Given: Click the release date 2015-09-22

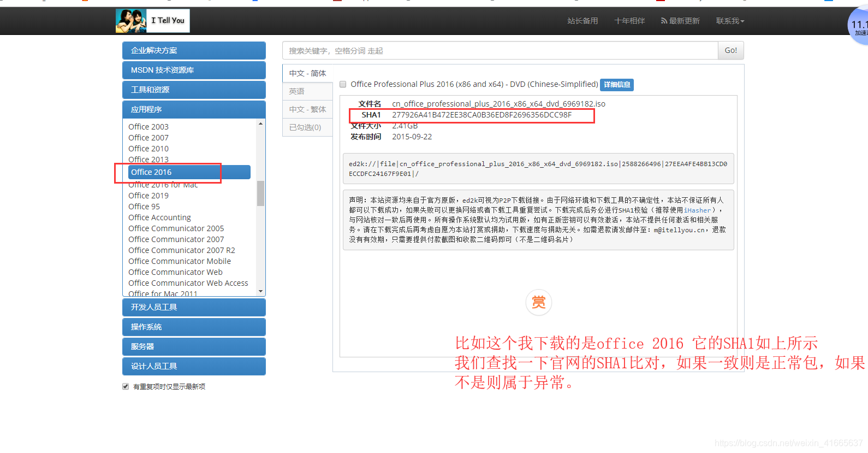Looking at the screenshot, I should tap(412, 137).
